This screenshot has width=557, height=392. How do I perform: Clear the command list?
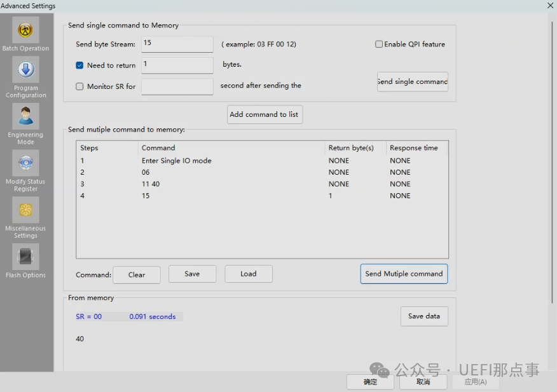click(x=136, y=274)
